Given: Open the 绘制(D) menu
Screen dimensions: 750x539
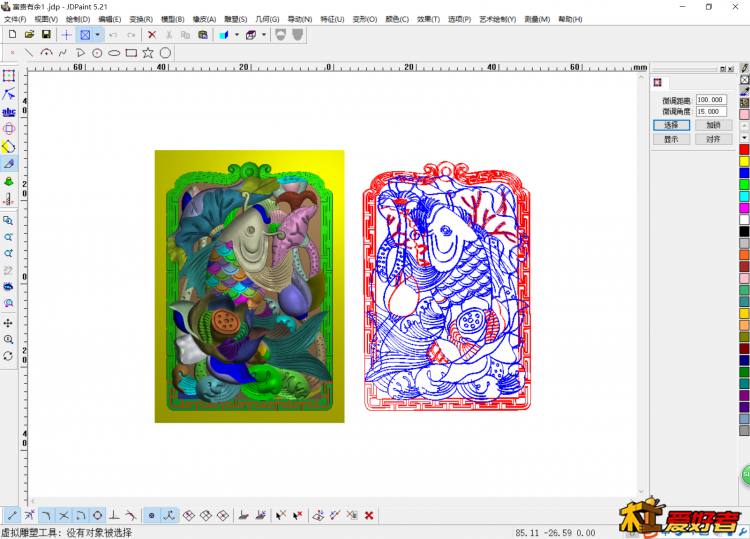Looking at the screenshot, I should pyautogui.click(x=78, y=19).
